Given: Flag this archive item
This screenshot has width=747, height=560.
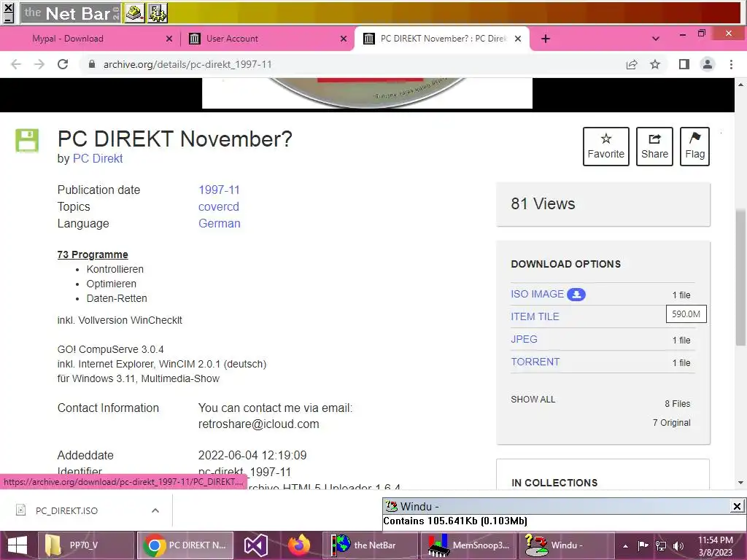Looking at the screenshot, I should [x=694, y=146].
